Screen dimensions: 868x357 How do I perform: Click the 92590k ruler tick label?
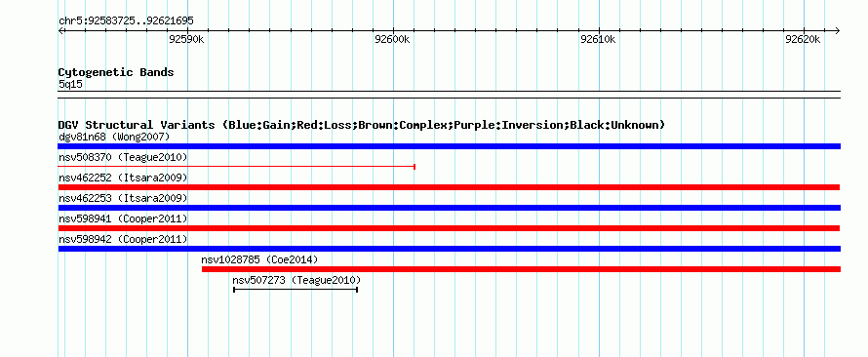coord(187,39)
